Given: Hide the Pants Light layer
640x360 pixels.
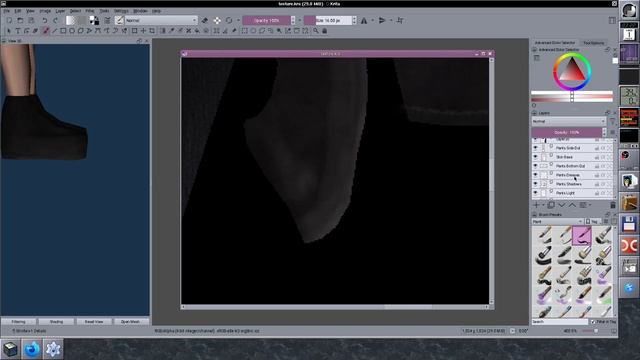Looking at the screenshot, I should 535,193.
